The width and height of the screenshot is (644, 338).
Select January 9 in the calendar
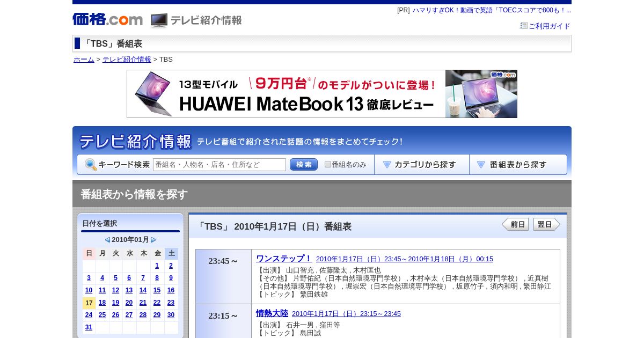point(171,278)
